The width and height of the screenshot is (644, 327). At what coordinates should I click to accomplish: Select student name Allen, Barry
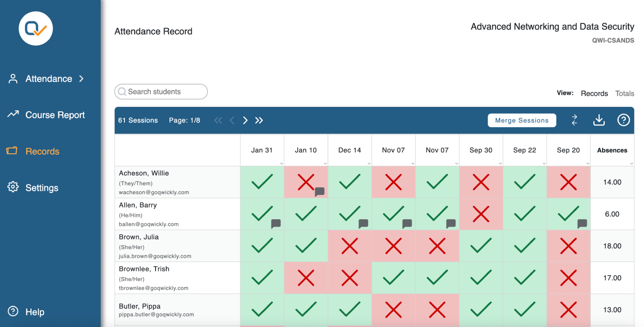(x=138, y=205)
